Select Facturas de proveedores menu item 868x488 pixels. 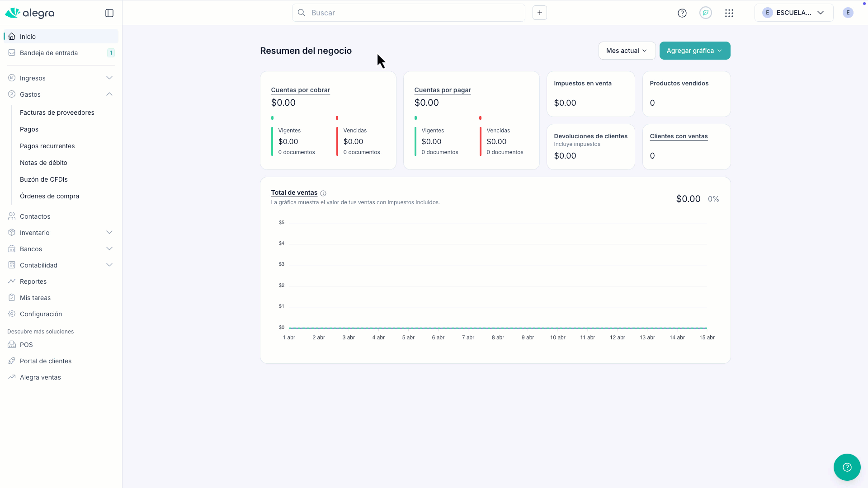(57, 113)
